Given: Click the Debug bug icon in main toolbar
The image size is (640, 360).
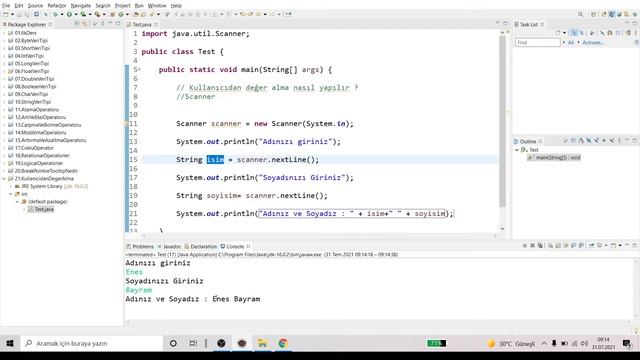Looking at the screenshot, I should [55, 14].
